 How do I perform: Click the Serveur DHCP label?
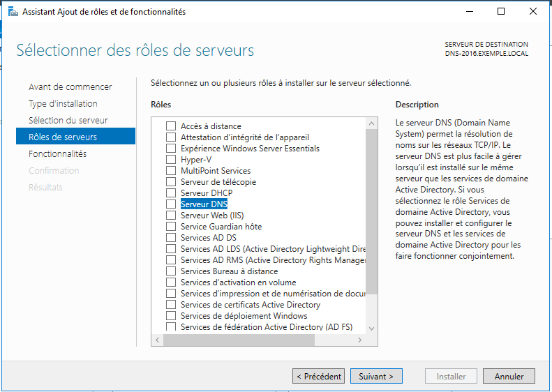(207, 193)
